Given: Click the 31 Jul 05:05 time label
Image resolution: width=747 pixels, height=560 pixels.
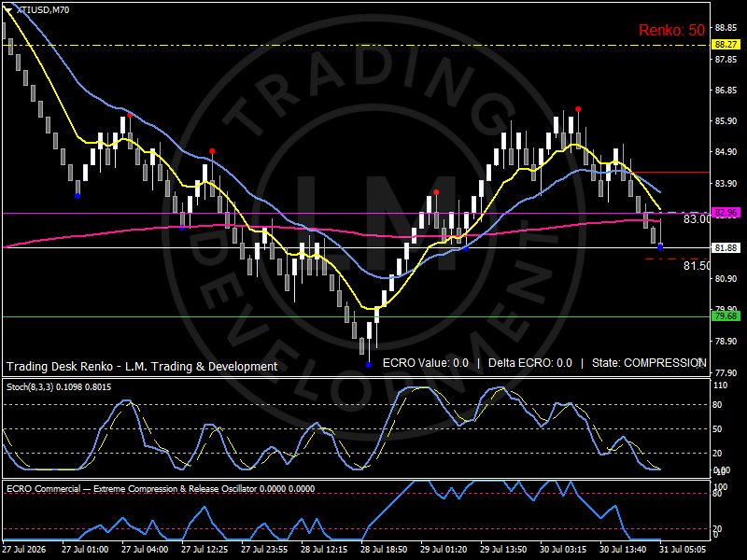Looking at the screenshot, I should (x=683, y=549).
